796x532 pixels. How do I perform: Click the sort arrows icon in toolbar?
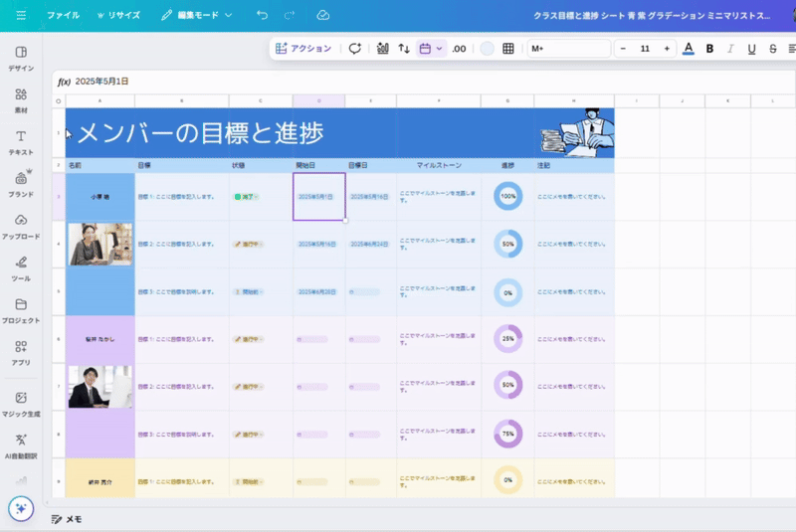click(x=404, y=48)
